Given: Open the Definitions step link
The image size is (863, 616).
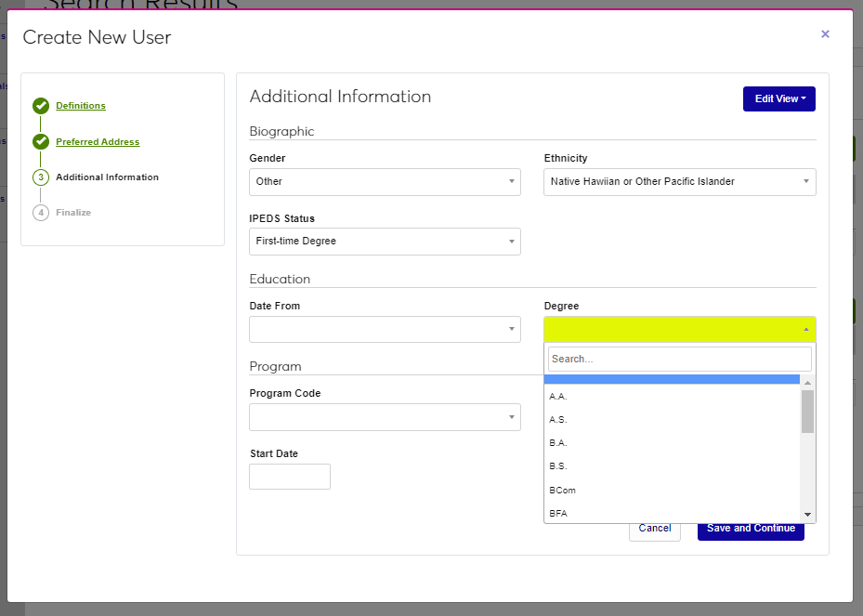Looking at the screenshot, I should point(81,106).
